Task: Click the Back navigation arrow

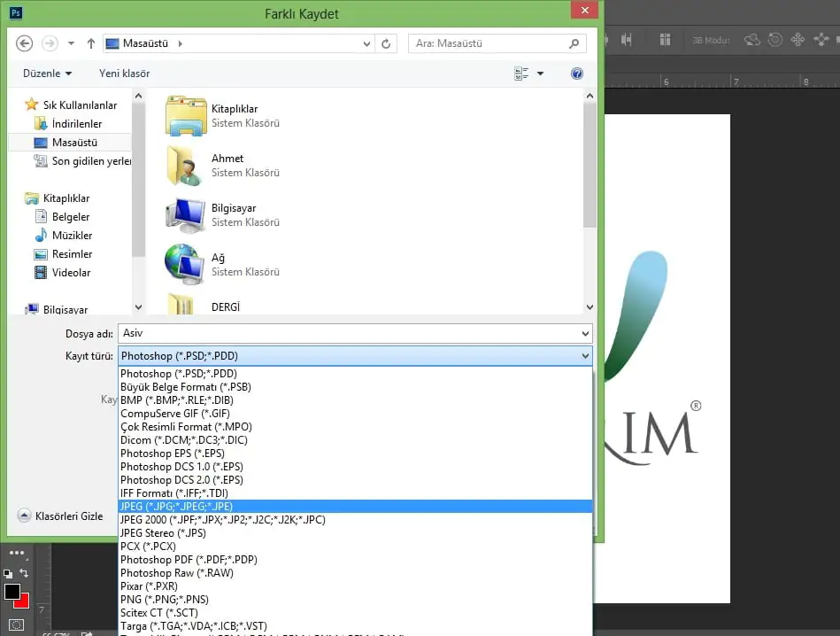Action: pos(25,43)
